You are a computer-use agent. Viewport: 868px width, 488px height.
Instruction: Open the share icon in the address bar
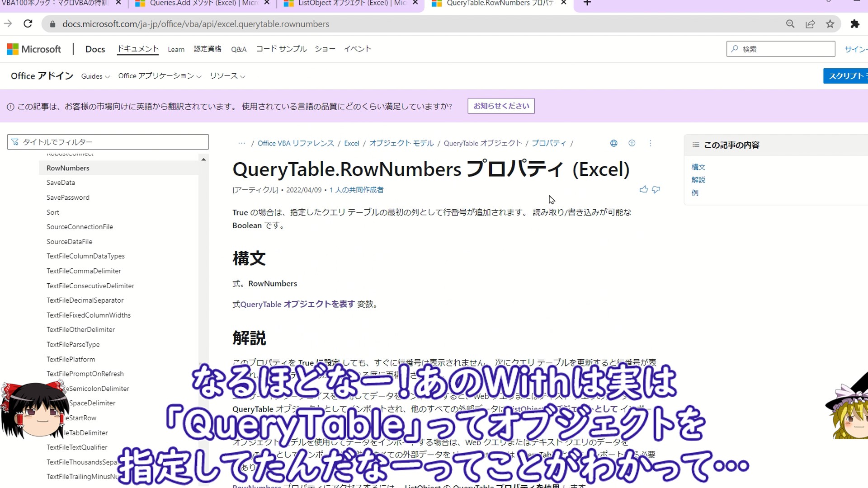pyautogui.click(x=810, y=24)
